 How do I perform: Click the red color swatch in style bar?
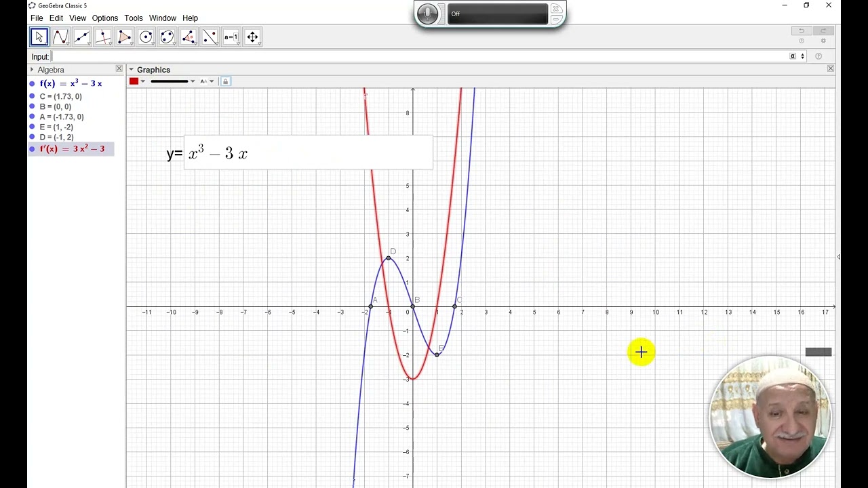tap(134, 81)
